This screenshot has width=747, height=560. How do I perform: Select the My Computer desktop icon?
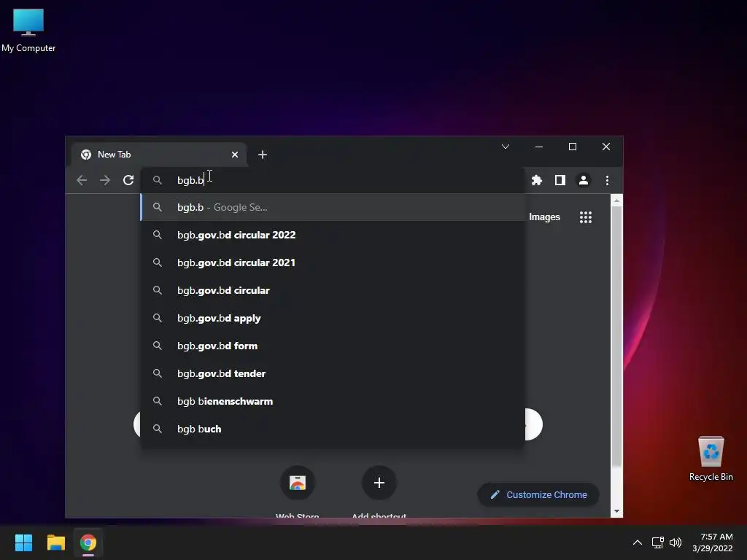tap(28, 31)
